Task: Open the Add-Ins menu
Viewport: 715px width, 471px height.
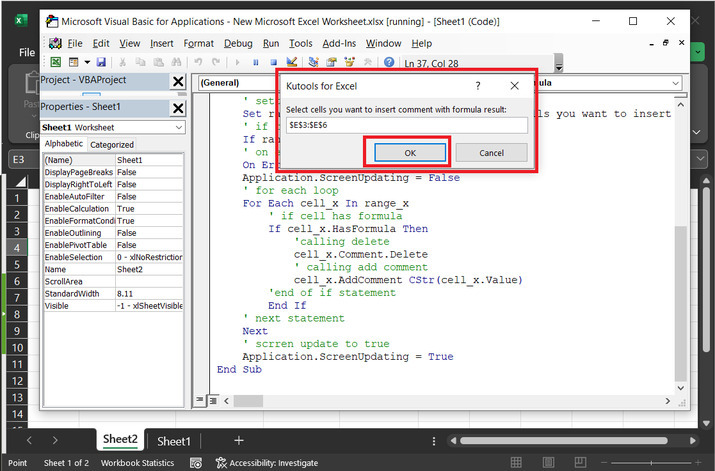Action: click(x=339, y=44)
